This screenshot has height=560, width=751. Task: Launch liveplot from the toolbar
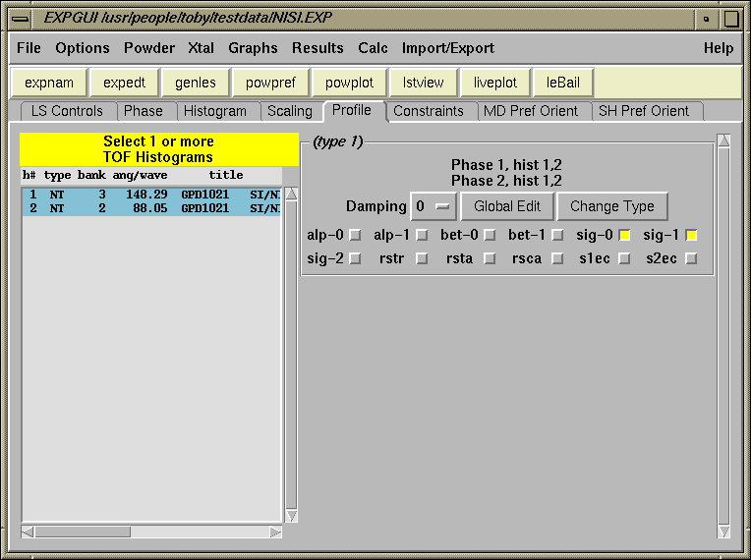495,83
